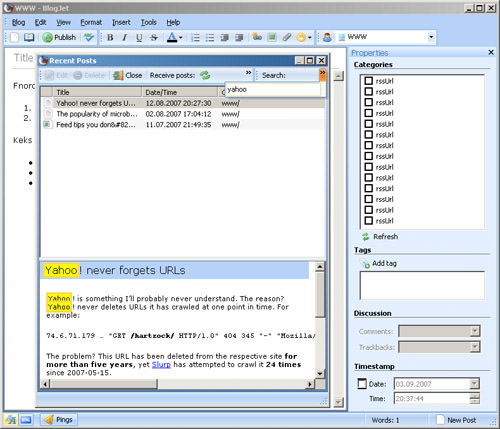500x429 pixels.
Task: Click Close in Recent Posts toolbar
Action: click(127, 75)
